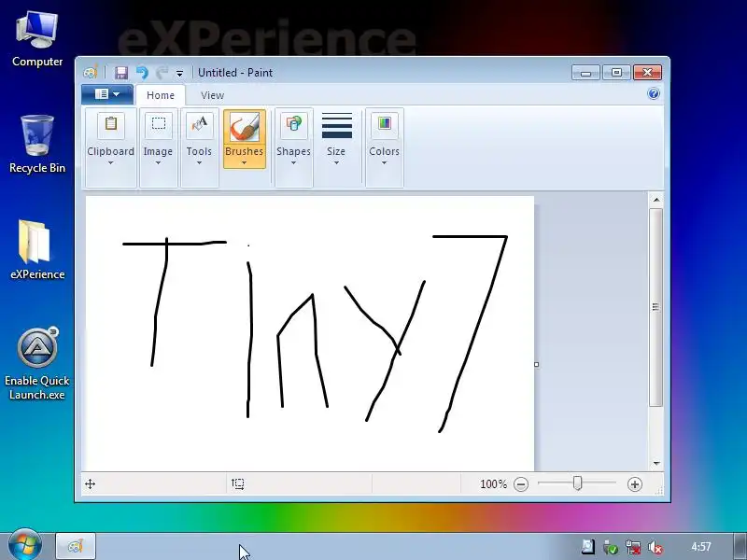Image resolution: width=747 pixels, height=560 pixels.
Task: Click the zoom out minus button
Action: point(521,484)
